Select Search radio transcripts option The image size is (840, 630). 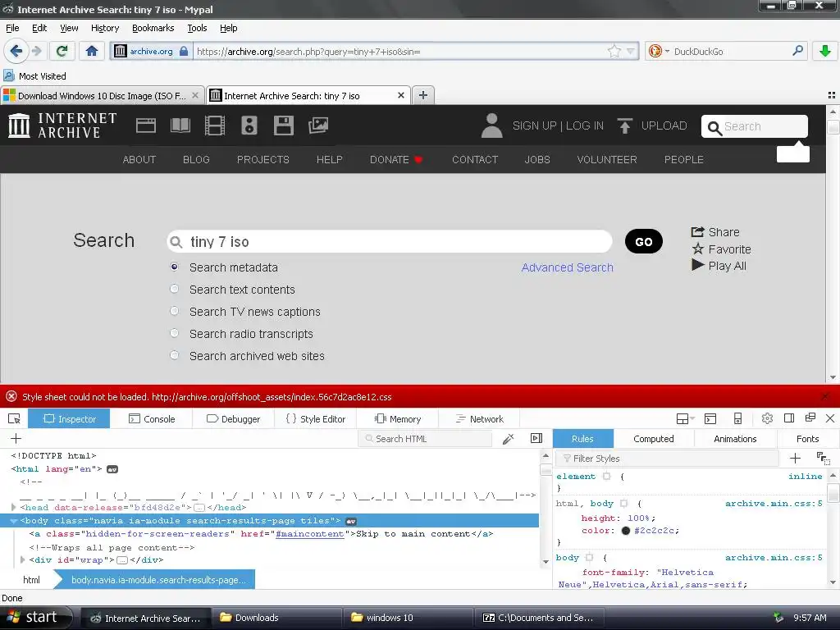174,333
